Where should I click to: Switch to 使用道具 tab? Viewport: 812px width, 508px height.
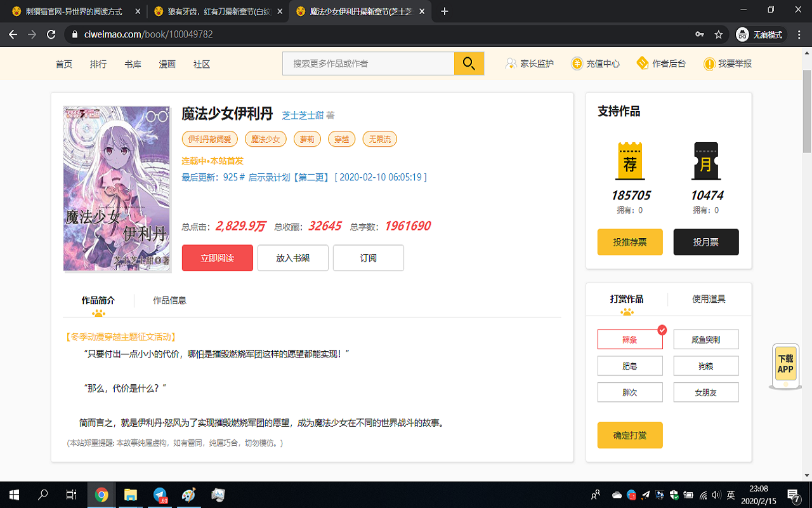[x=709, y=299]
